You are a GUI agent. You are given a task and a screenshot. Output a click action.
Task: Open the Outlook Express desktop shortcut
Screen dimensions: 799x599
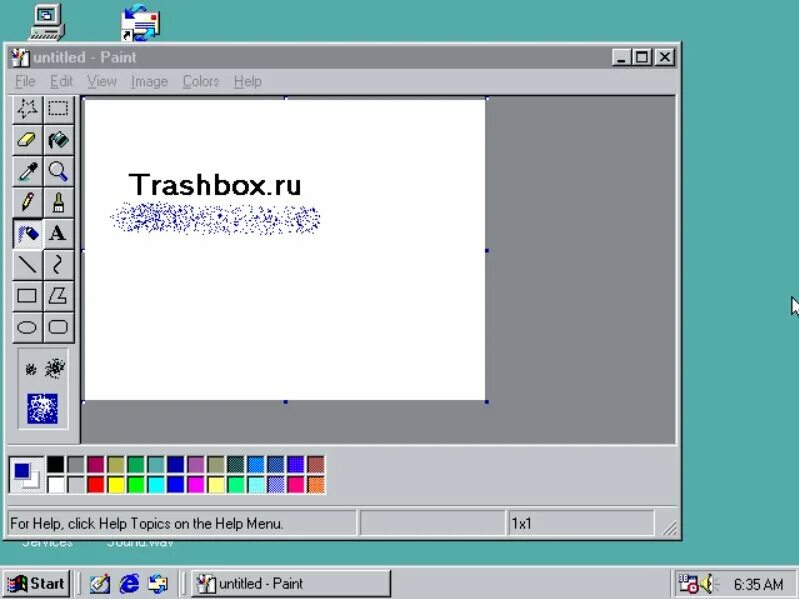pos(140,22)
